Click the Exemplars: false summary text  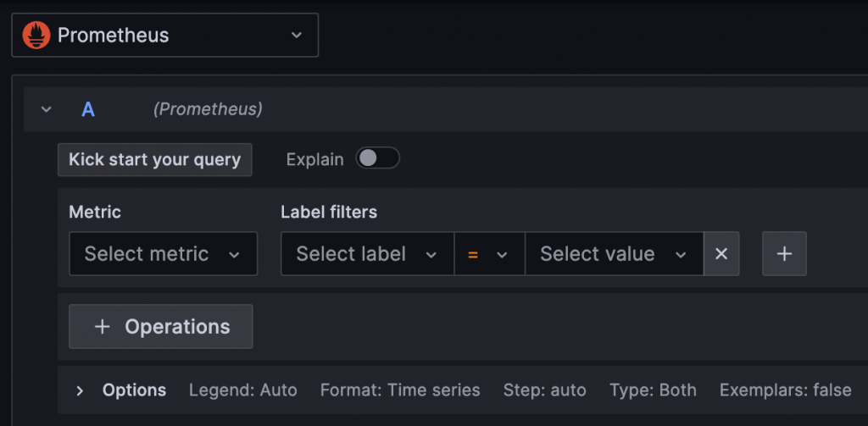pos(785,390)
